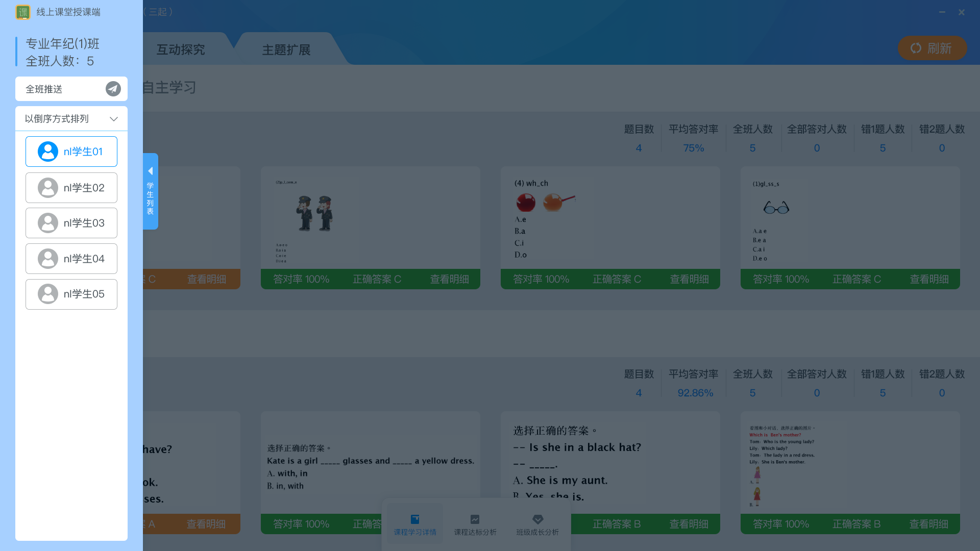
Task: Click nl学生05 avatar icon
Action: pos(48,294)
